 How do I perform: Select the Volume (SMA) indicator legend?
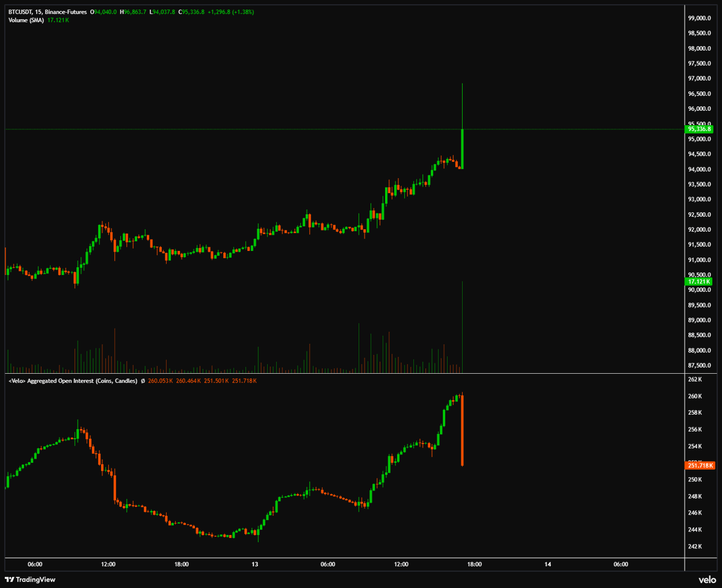(x=27, y=20)
